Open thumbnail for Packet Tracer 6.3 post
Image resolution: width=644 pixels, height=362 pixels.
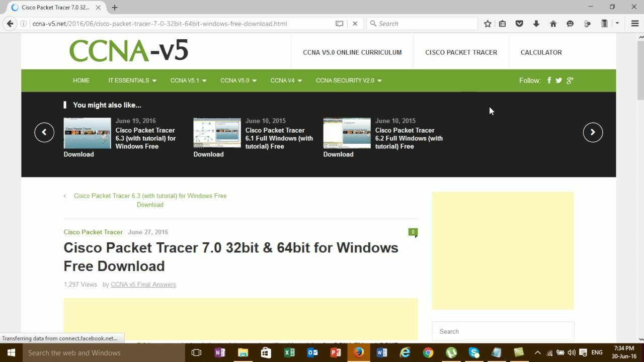click(87, 133)
